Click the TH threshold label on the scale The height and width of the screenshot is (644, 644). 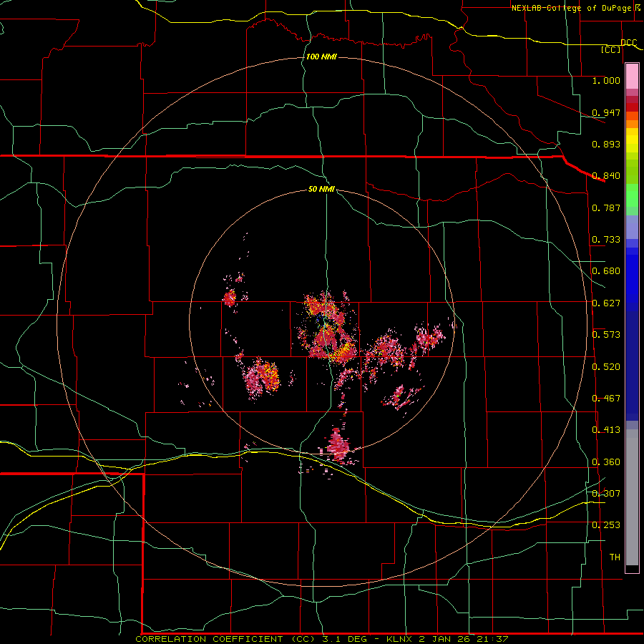tap(615, 557)
